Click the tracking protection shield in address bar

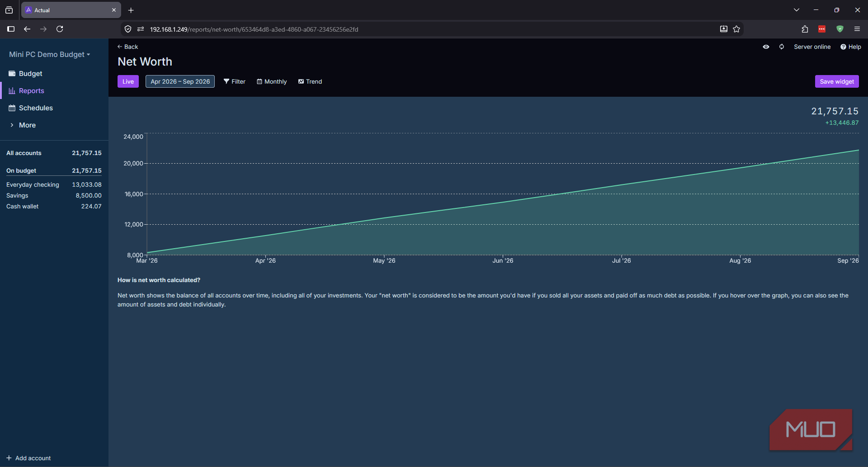coord(128,29)
